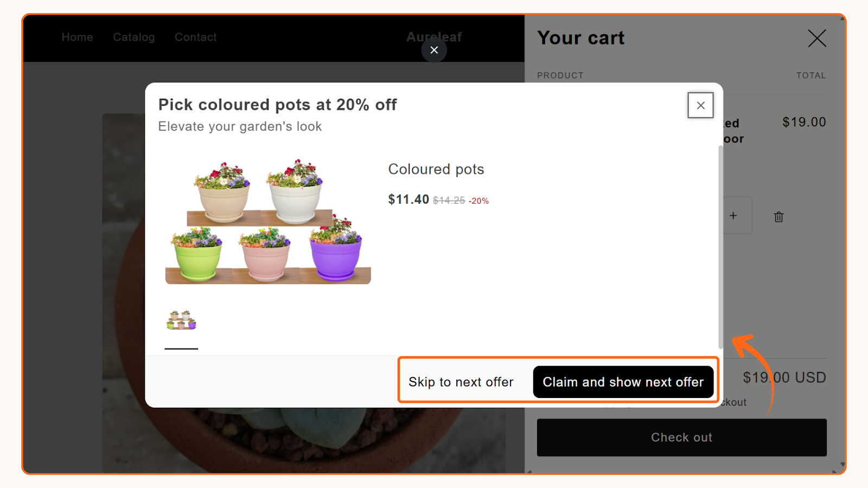This screenshot has height=488, width=868.
Task: Close the Your cart drawer
Action: point(816,38)
